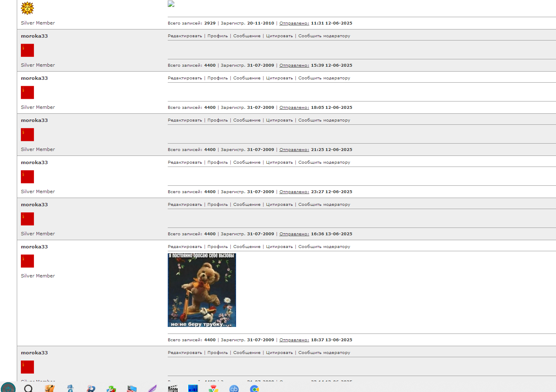Click 'Цитировать' in the 23:27 post
556x392 pixels.
click(x=279, y=162)
